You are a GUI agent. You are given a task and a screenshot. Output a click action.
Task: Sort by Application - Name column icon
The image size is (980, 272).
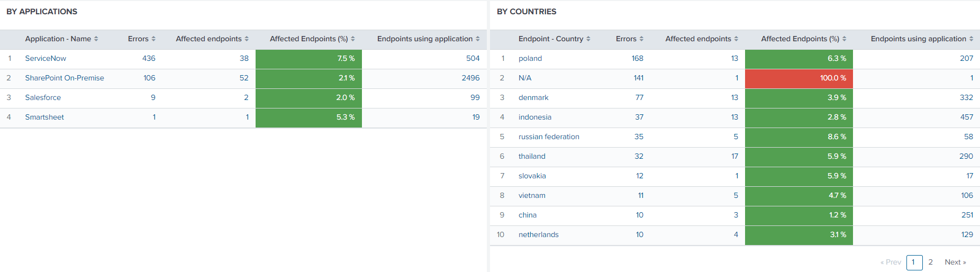point(96,39)
